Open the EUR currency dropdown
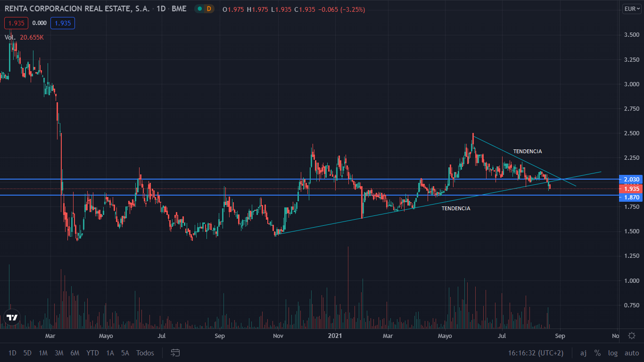This screenshot has height=362, width=644. click(632, 8)
